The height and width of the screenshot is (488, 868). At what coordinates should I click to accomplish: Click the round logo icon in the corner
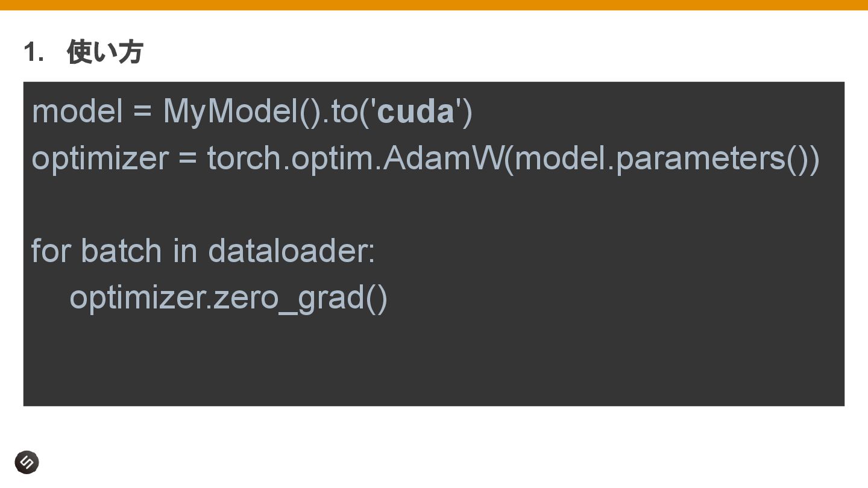coord(27,462)
